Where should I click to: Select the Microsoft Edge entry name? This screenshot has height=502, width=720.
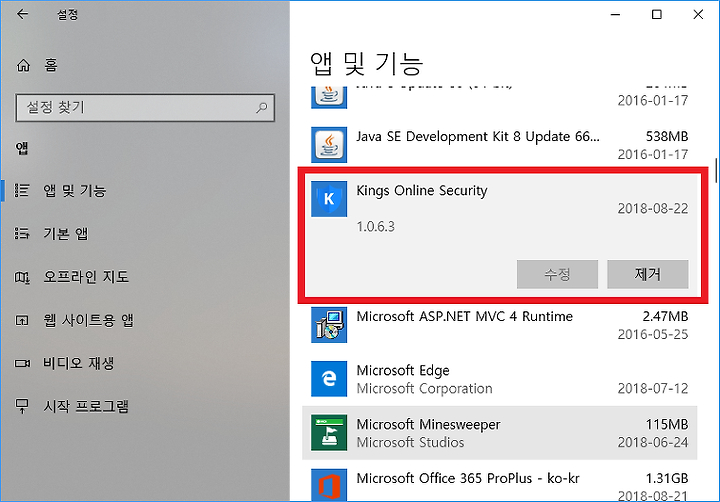tap(403, 370)
